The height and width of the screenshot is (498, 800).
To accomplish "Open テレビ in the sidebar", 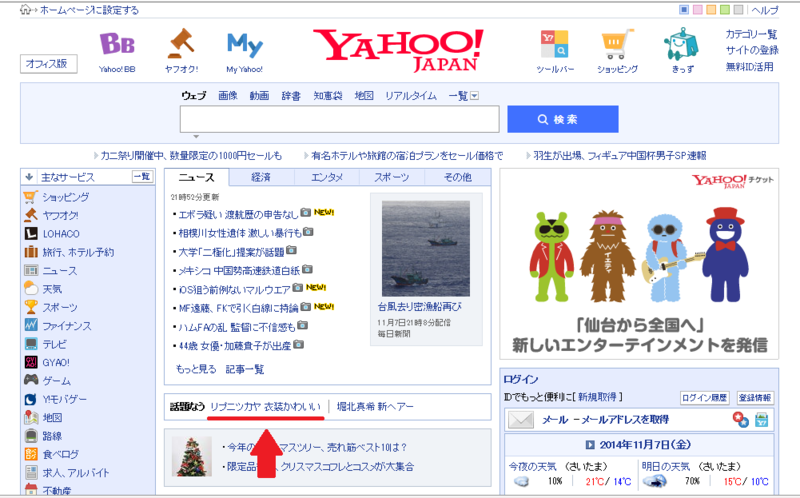I will pyautogui.click(x=54, y=344).
